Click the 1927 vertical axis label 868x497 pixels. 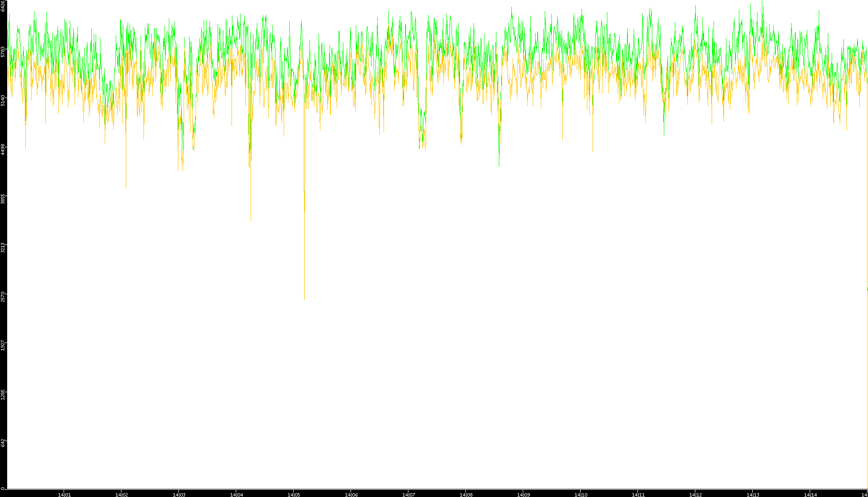tap(3, 346)
